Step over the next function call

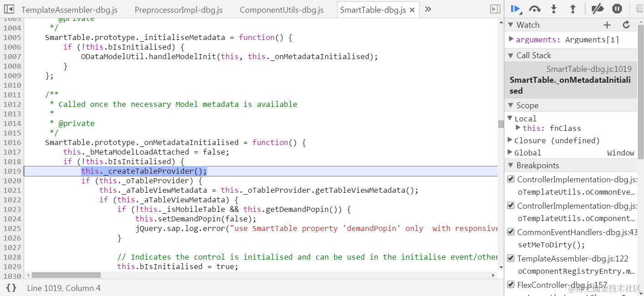[x=535, y=9]
